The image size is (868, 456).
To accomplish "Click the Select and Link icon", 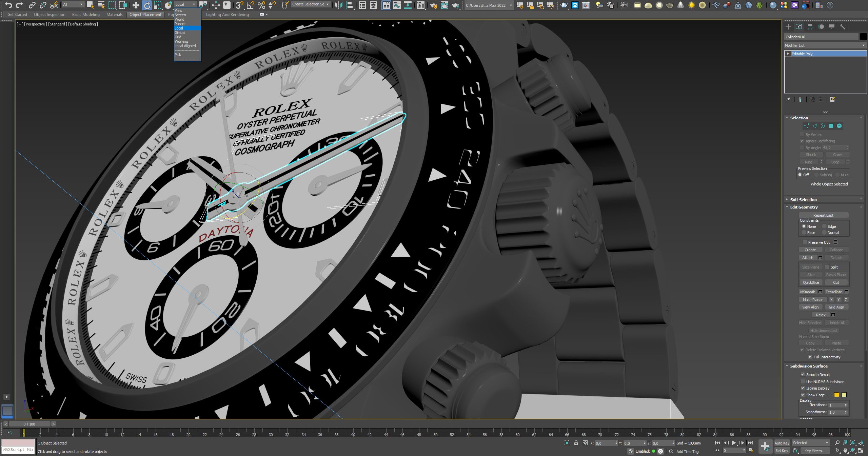I will (32, 5).
